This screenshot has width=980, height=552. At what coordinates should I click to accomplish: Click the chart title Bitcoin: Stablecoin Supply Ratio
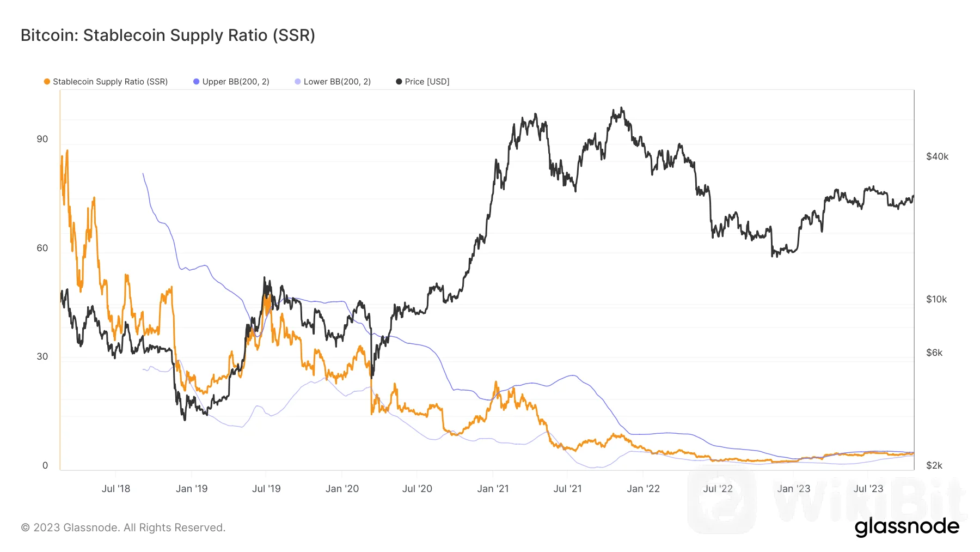pos(168,35)
